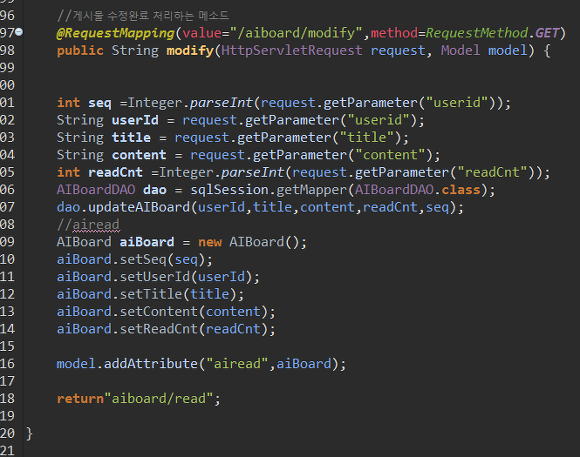Click the readCnt variable declaration after int
The image size is (580, 457).
coord(115,172)
